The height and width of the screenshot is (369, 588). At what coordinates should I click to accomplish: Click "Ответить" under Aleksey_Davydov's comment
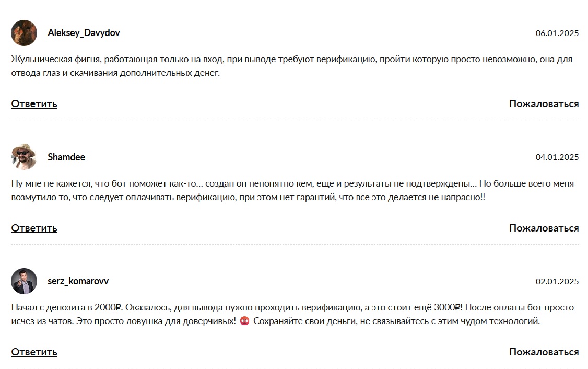34,103
